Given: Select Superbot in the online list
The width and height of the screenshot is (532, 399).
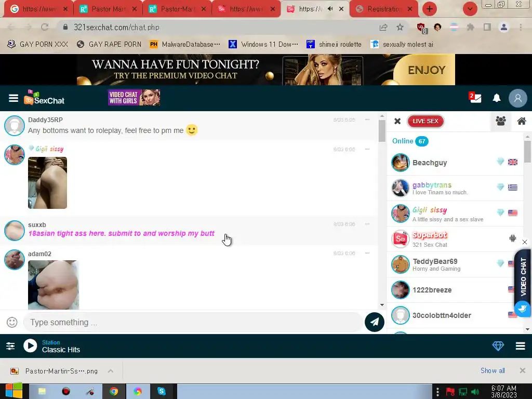Looking at the screenshot, I should click(x=455, y=239).
